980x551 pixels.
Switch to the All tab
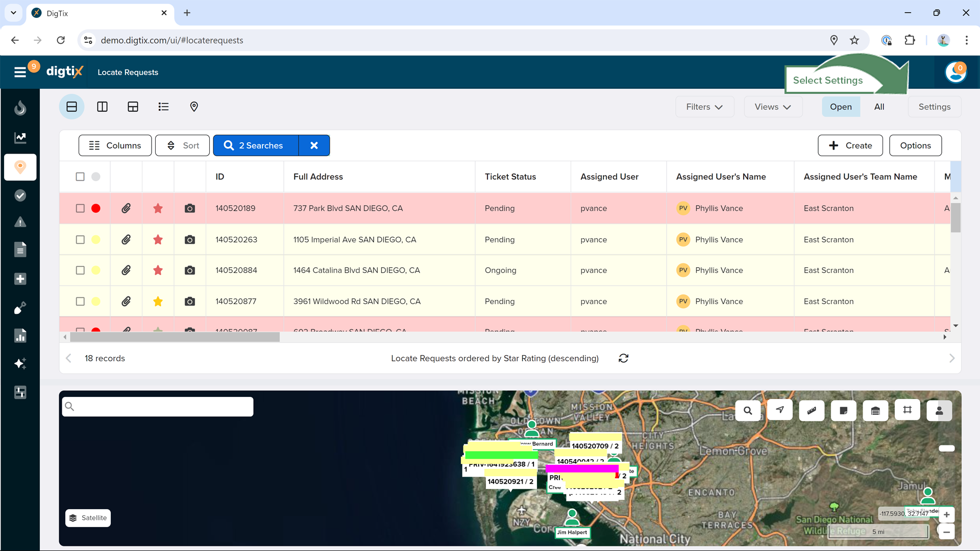click(879, 107)
